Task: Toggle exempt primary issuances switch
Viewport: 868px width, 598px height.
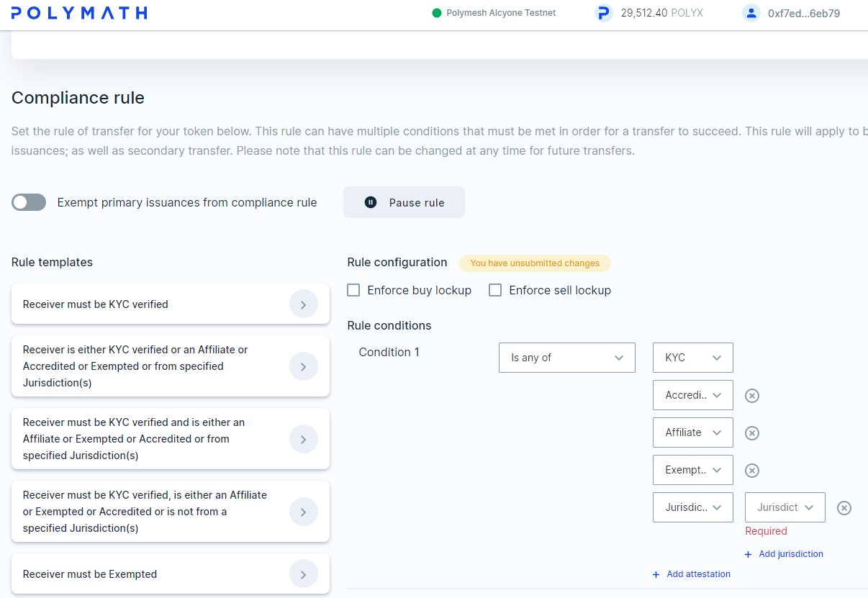Action: [29, 202]
